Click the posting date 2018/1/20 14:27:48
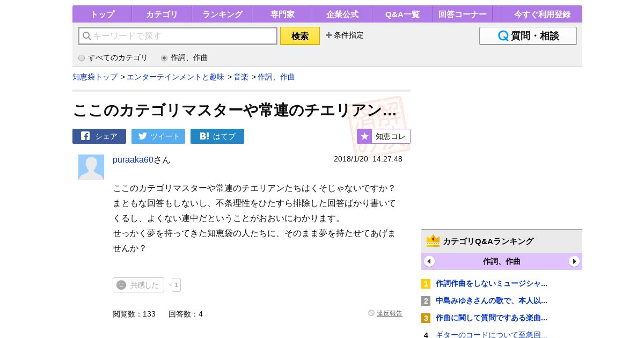The image size is (644, 338). click(368, 159)
